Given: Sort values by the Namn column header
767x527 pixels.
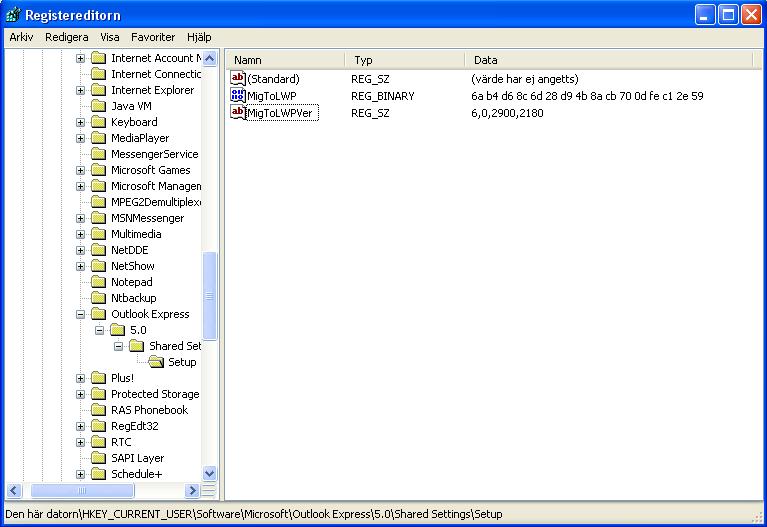Looking at the screenshot, I should 286,60.
